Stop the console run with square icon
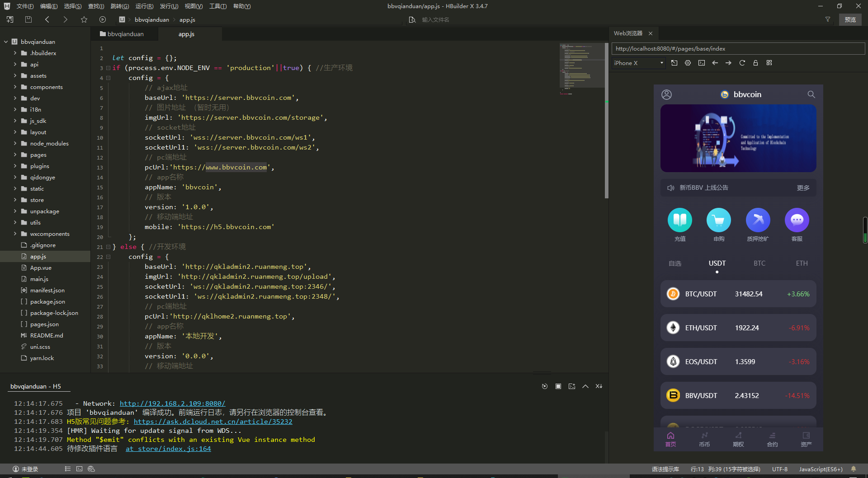Screen dimensions: 868x478 558,386
